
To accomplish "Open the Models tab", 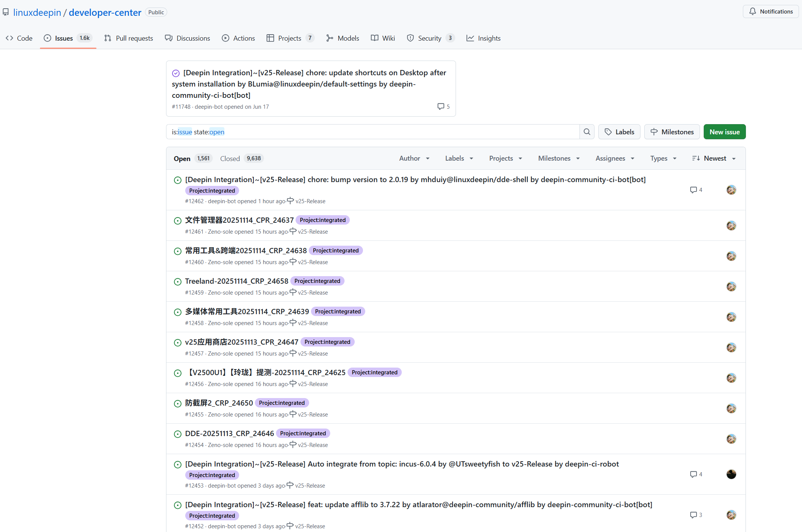I will [343, 38].
